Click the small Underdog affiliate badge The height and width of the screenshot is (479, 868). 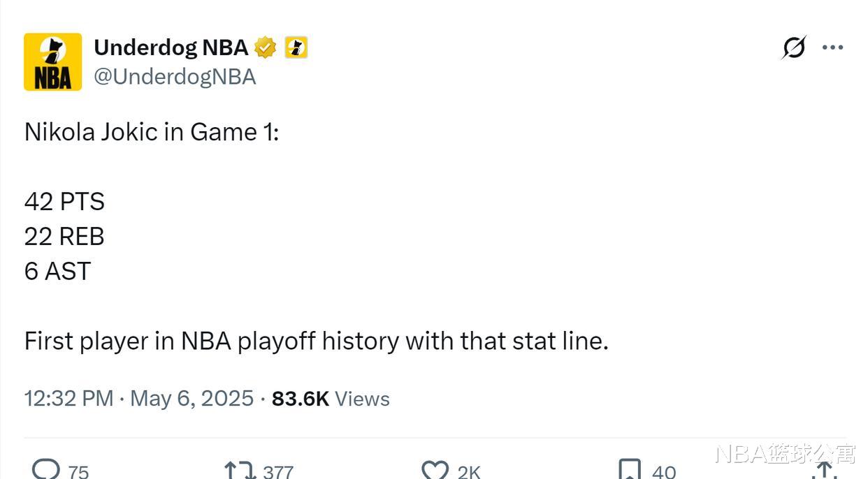click(x=296, y=47)
